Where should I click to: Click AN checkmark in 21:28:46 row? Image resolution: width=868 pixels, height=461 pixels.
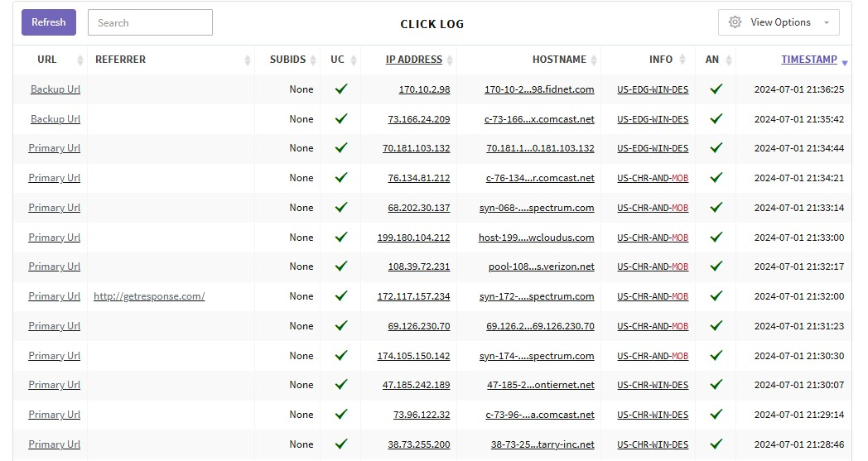(716, 444)
